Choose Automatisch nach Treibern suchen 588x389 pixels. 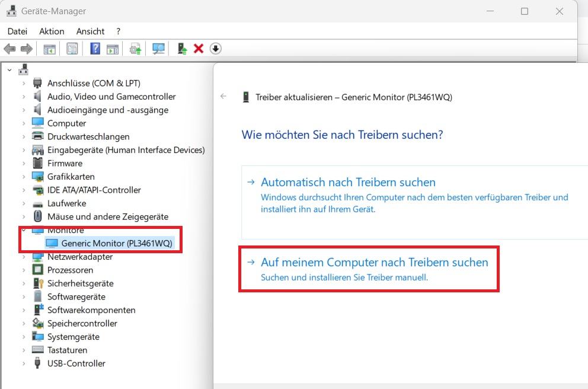[x=415, y=202]
